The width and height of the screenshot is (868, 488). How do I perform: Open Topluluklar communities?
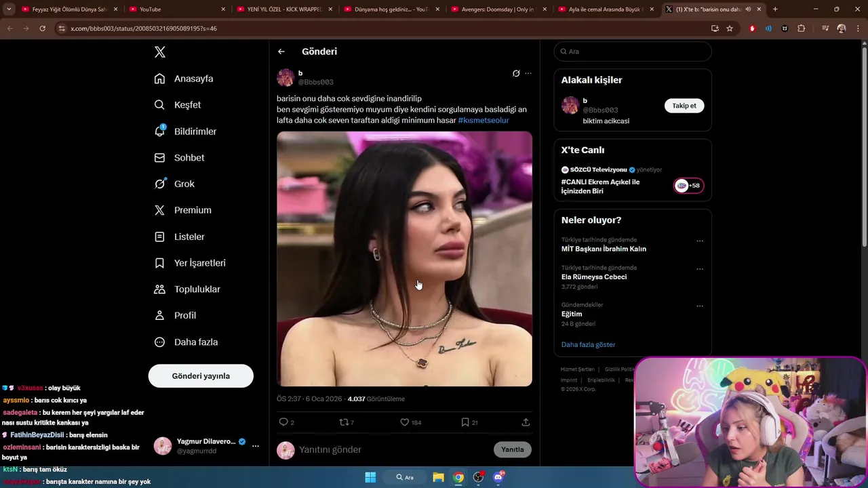(x=187, y=289)
